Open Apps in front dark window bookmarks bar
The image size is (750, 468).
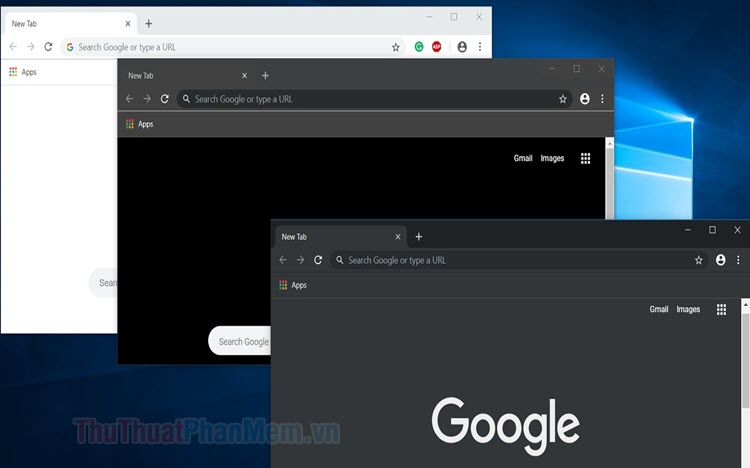point(293,285)
